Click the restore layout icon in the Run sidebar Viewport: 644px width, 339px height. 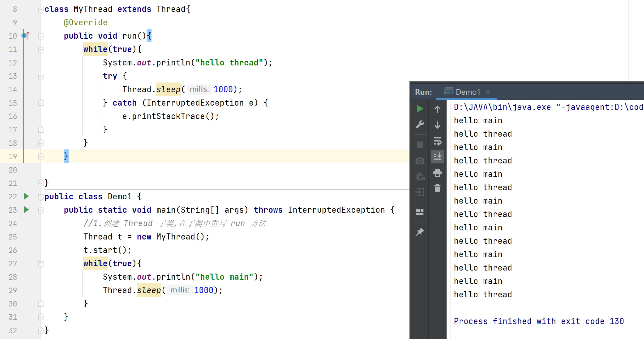tap(420, 212)
